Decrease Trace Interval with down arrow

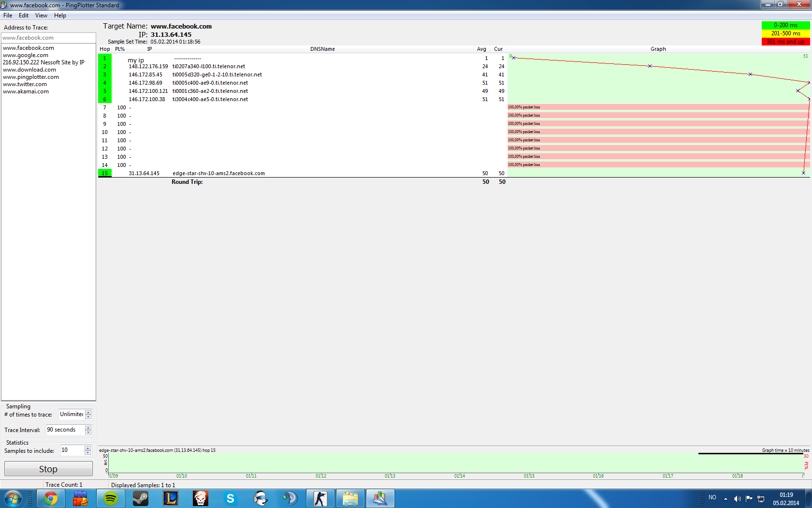[88, 432]
